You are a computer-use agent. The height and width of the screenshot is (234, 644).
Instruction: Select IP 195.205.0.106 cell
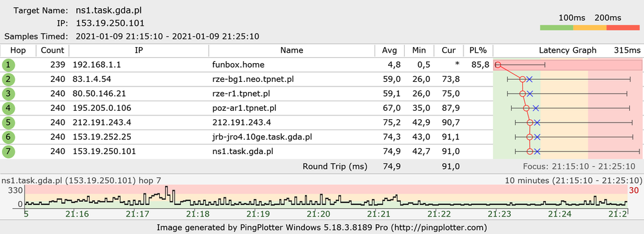(101, 108)
